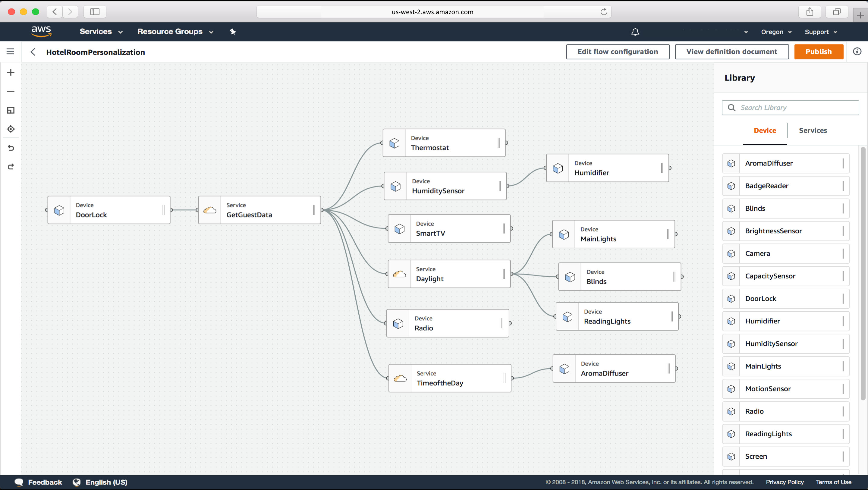Open the AWS notifications bell
The height and width of the screenshot is (490, 868).
tap(635, 32)
